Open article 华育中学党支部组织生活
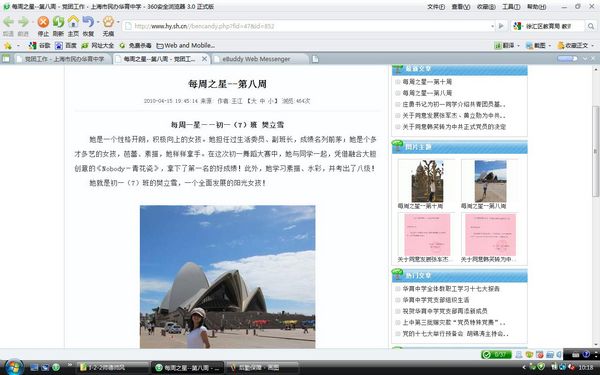 [435, 300]
